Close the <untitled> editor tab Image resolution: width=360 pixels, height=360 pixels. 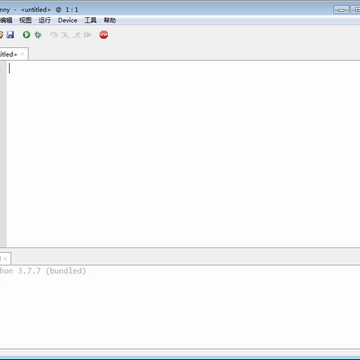pyautogui.click(x=22, y=54)
